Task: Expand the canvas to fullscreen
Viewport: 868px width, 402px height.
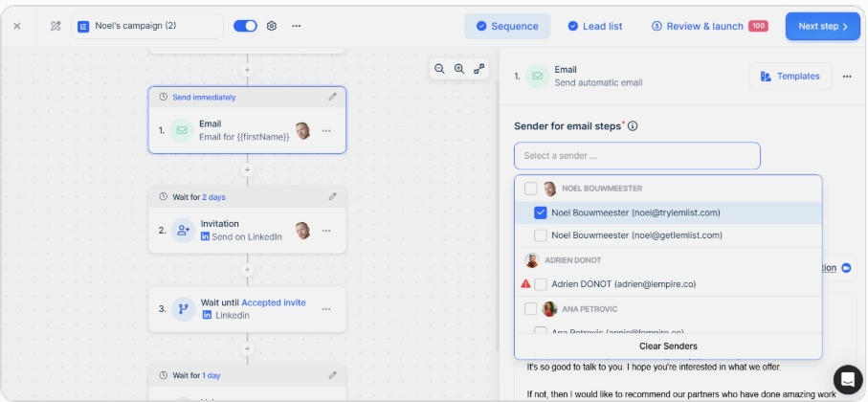Action: pyautogui.click(x=479, y=69)
